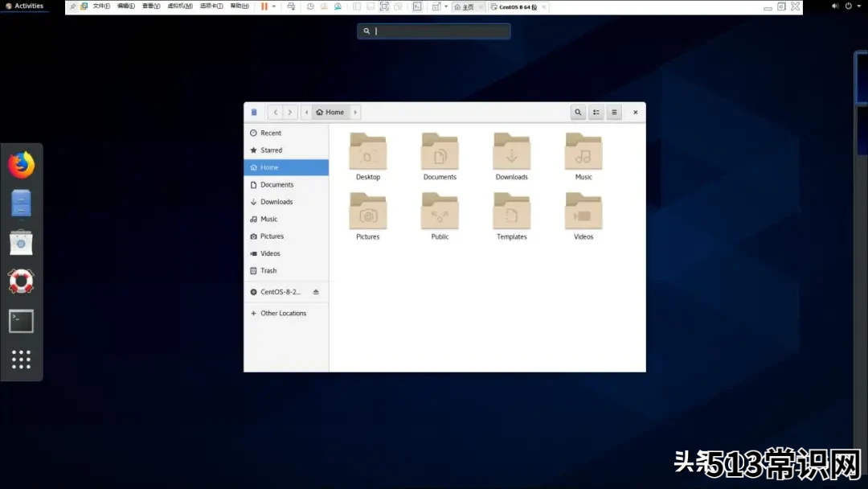Click the search icon in Files toolbar

(x=578, y=113)
